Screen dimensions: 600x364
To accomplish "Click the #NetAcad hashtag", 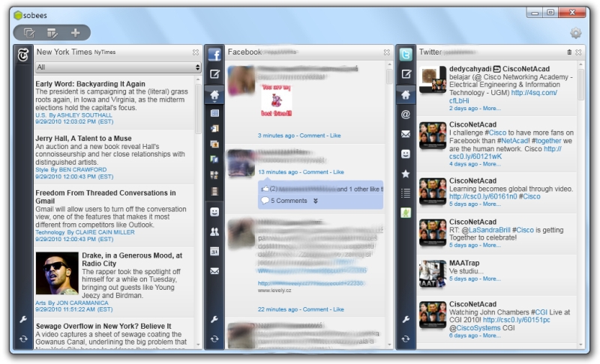I will tap(513, 141).
